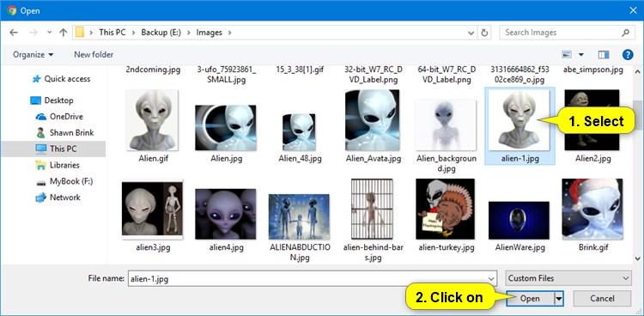Change the view with the view icon
Screen dimensions: 644x316
pos(567,54)
